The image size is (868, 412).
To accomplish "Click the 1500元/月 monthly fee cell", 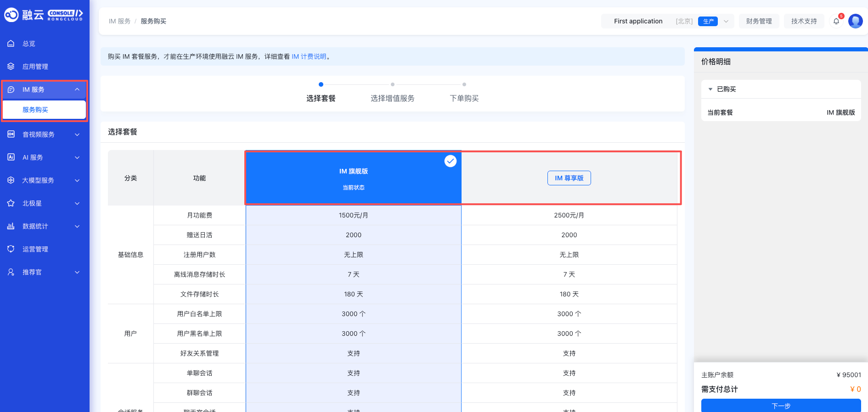I will [354, 215].
